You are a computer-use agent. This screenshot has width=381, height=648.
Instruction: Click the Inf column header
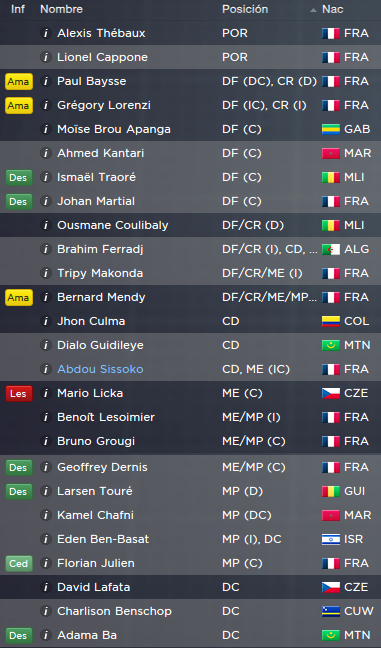tap(18, 9)
